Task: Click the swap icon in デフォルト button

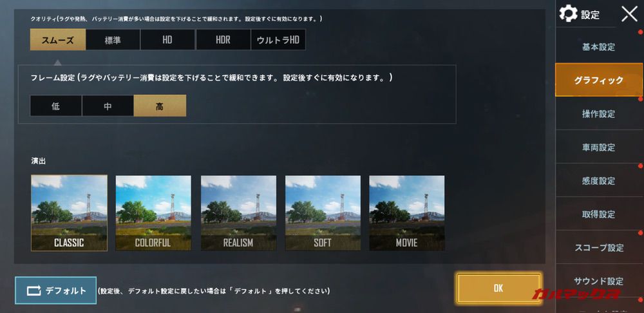Action: (x=33, y=290)
